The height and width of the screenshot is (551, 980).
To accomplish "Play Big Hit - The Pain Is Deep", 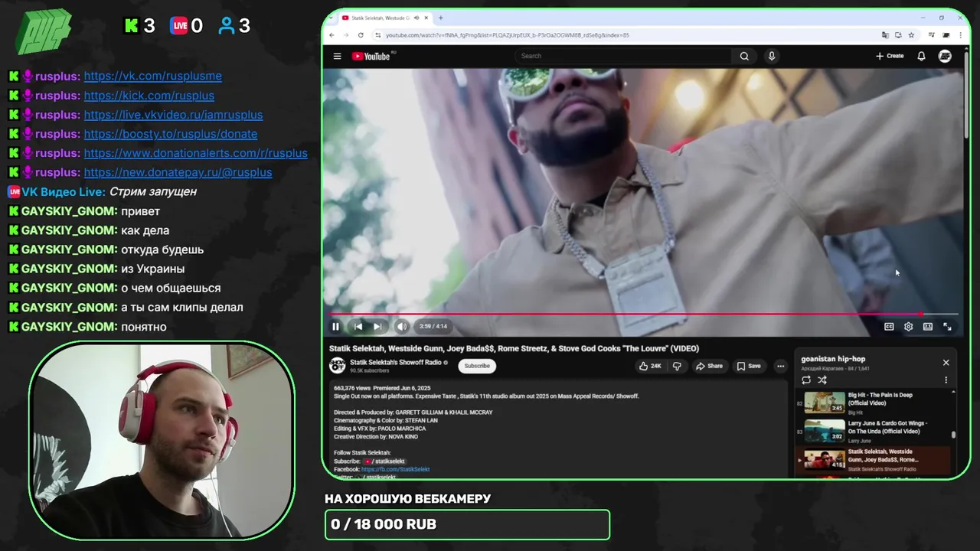I will point(873,403).
